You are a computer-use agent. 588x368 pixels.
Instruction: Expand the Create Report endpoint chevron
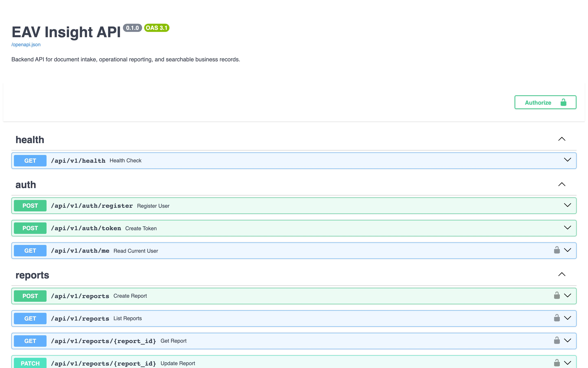click(567, 295)
